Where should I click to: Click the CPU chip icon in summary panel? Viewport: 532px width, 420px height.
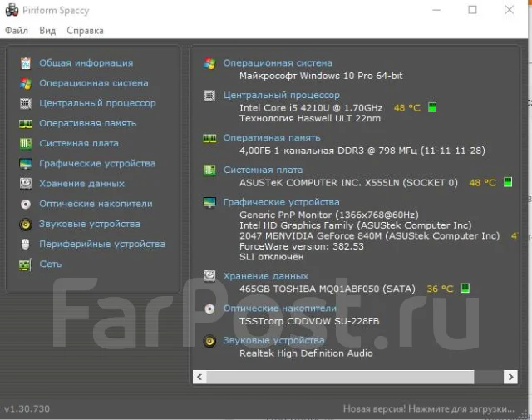coord(209,96)
